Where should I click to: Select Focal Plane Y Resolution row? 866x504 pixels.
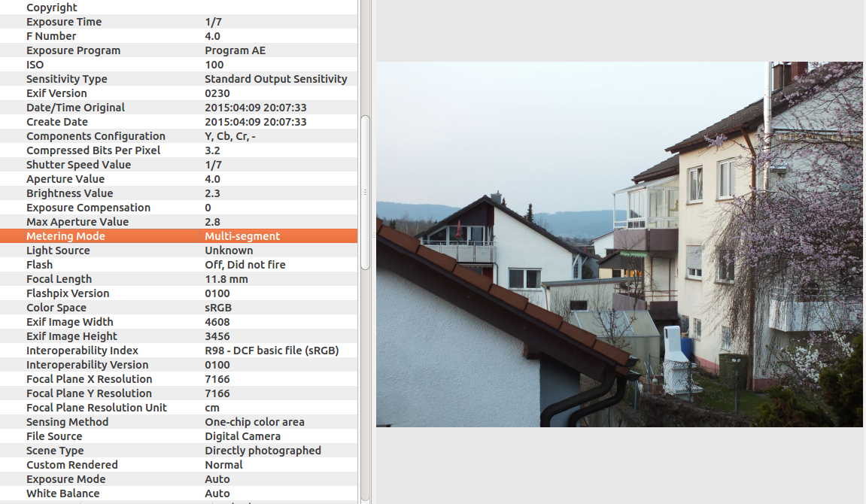pos(179,393)
